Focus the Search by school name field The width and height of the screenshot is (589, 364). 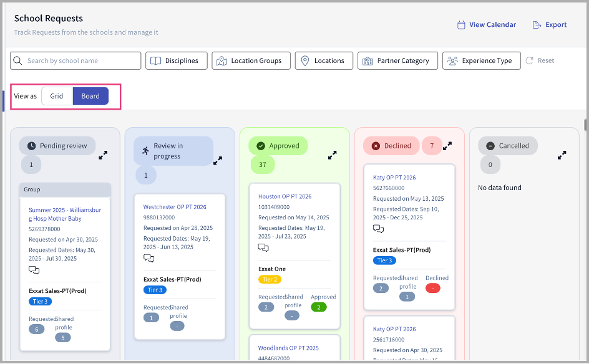pyautogui.click(x=75, y=61)
